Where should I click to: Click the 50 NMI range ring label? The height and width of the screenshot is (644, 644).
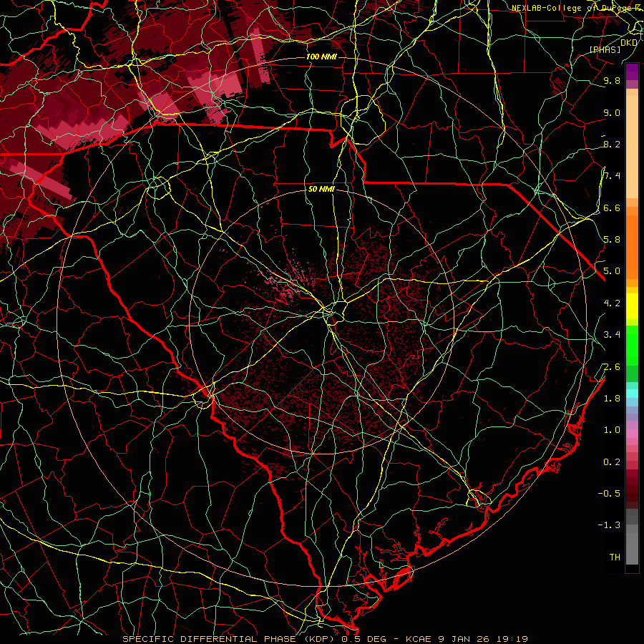pyautogui.click(x=321, y=189)
